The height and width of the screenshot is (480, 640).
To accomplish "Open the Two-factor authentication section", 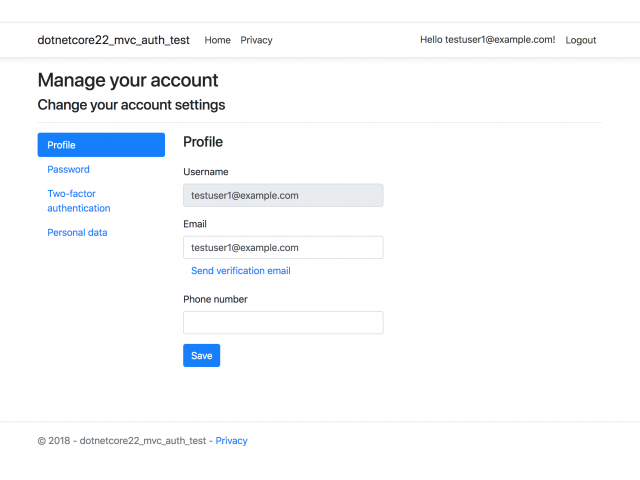I will pos(79,201).
